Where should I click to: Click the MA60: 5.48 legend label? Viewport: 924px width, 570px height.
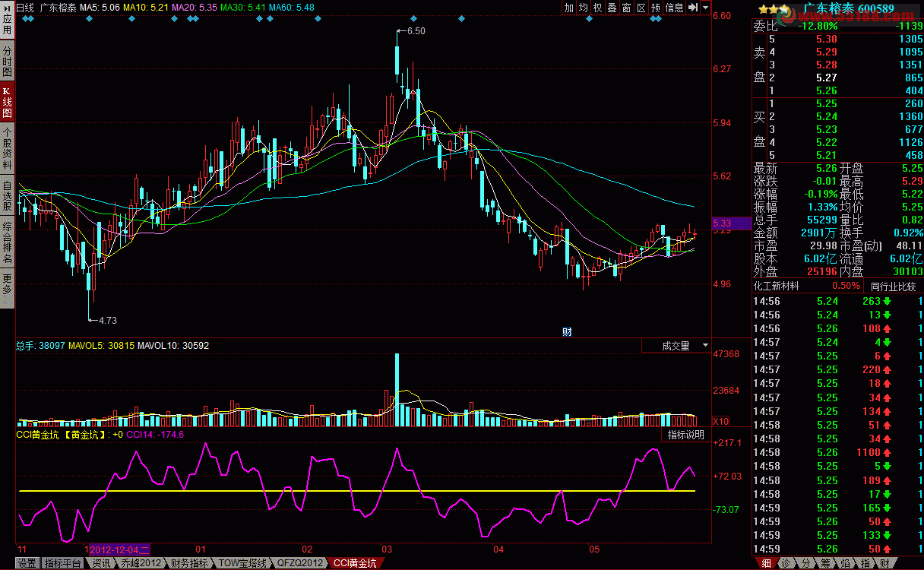(x=292, y=8)
